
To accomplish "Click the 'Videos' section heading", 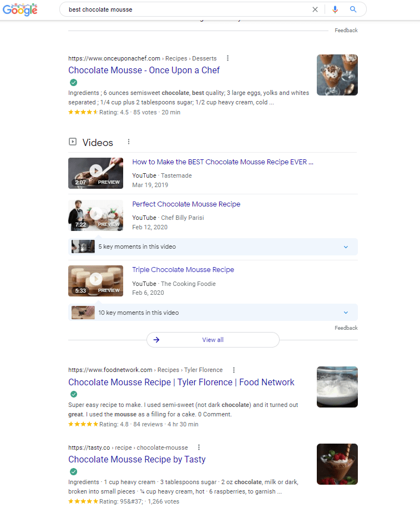I will [x=98, y=143].
